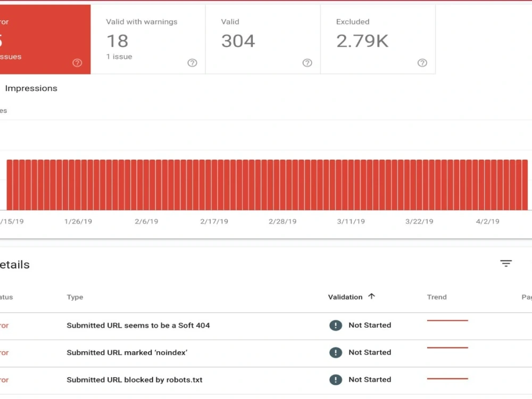The height and width of the screenshot is (399, 532).
Task: Click the '1 issue' label on warnings card
Action: point(119,57)
